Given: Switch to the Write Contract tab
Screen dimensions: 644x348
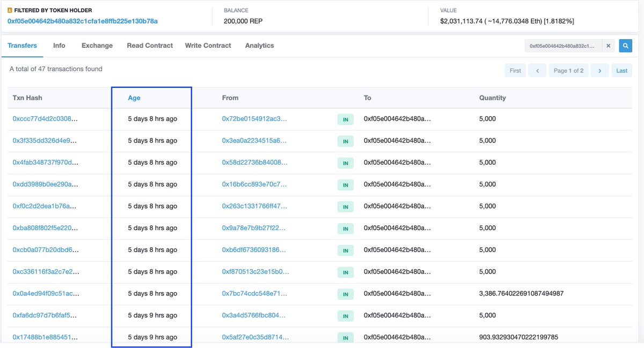Looking at the screenshot, I should 208,46.
